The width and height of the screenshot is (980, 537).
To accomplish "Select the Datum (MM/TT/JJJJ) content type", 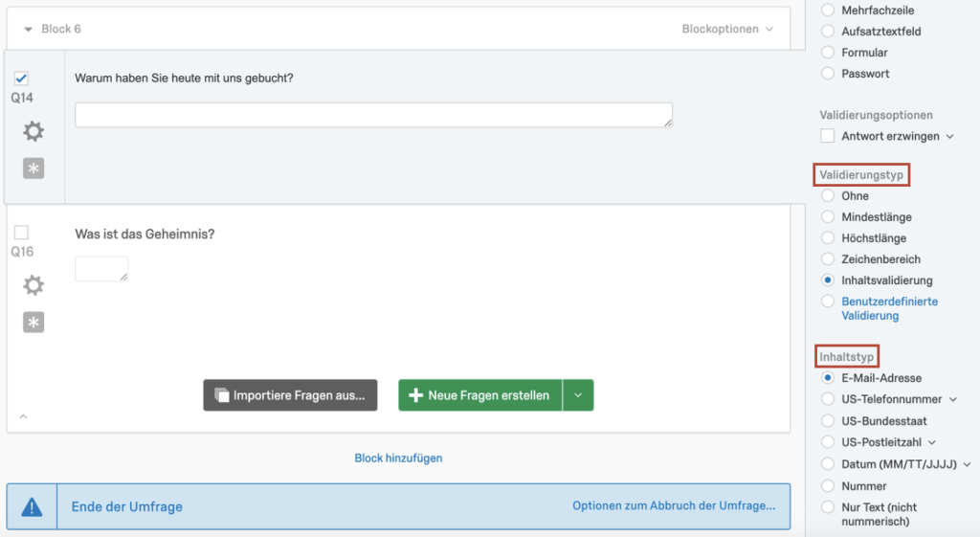I will pyautogui.click(x=828, y=464).
